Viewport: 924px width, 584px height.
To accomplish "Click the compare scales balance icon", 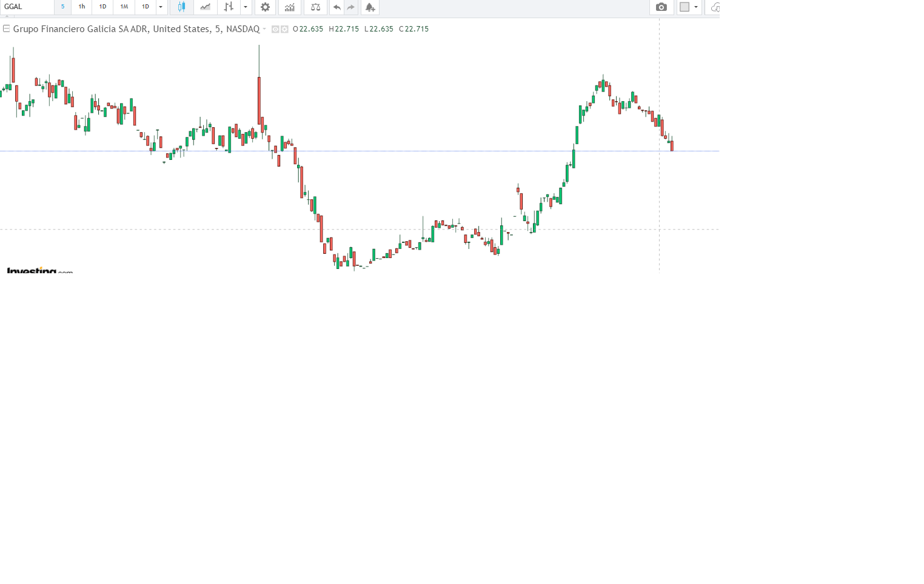I will pos(315,7).
